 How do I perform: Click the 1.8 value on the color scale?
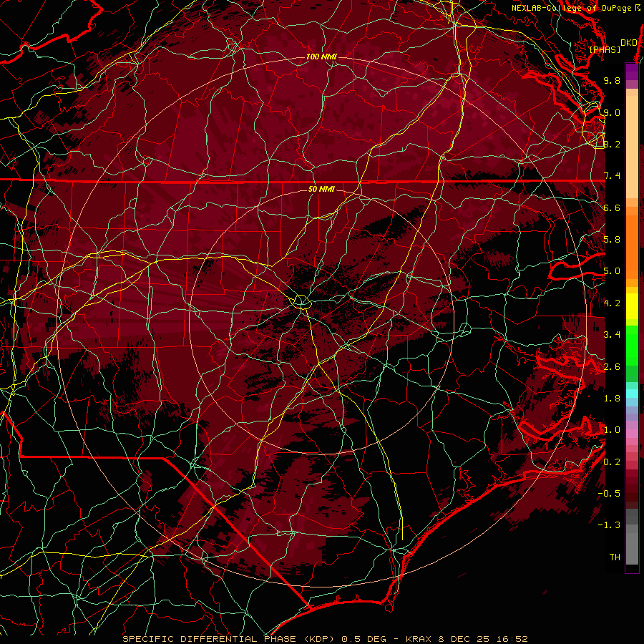612,399
